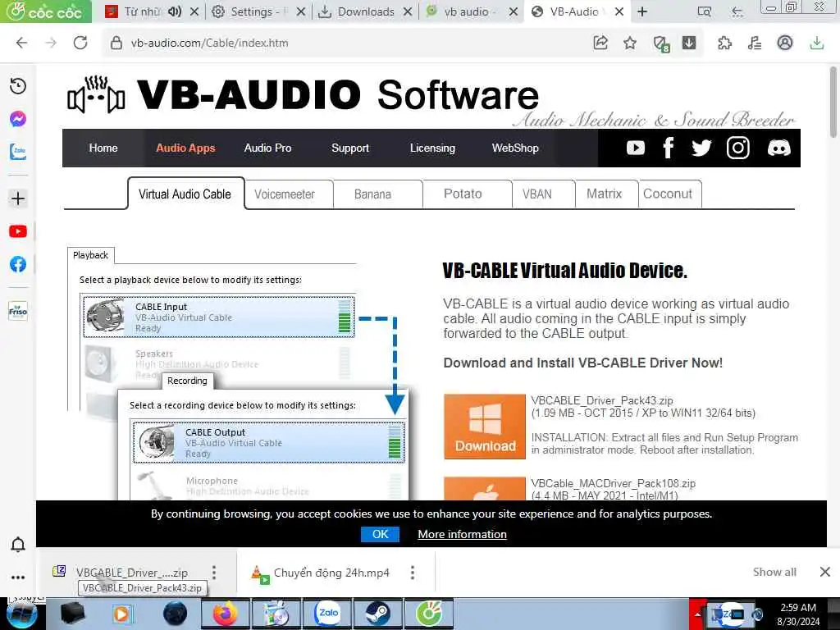Screen dimensions: 840x630
Task: Open the Windows Start button
Action: [x=21, y=614]
